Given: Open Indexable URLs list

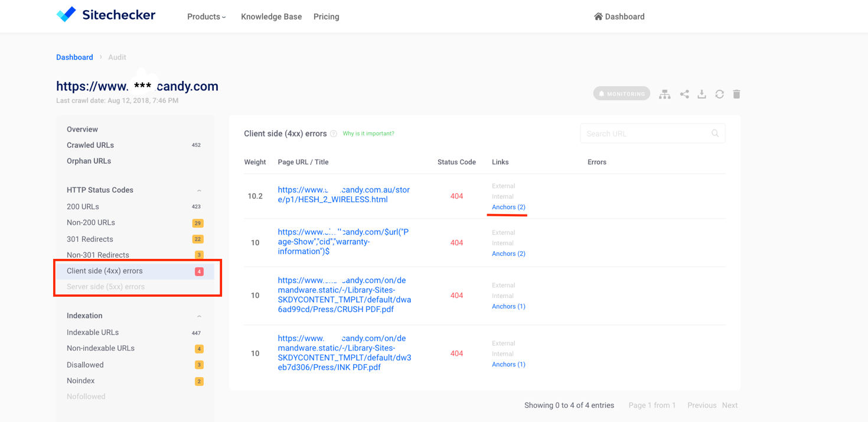Looking at the screenshot, I should [93, 333].
